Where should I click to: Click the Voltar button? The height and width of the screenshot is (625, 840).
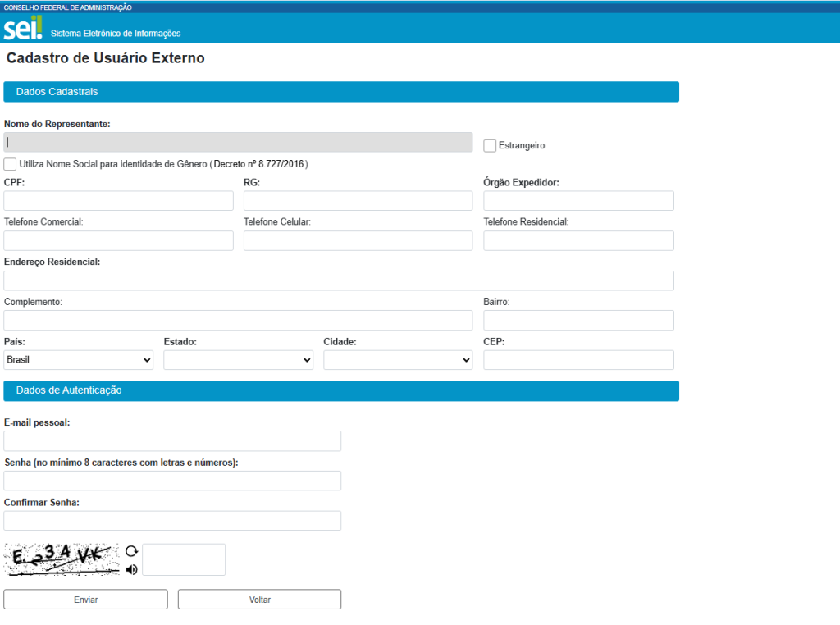(259, 600)
